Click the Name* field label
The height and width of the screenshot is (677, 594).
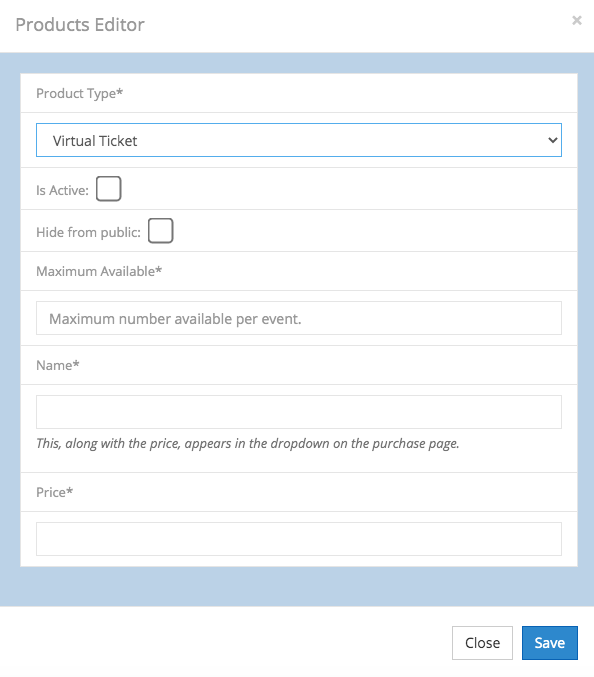[x=58, y=365]
